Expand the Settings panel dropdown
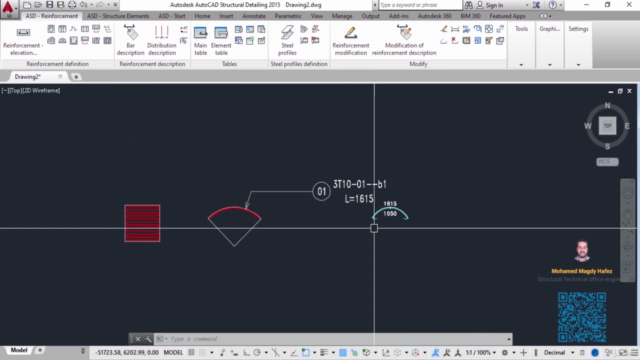This screenshot has width=640, height=360. pos(578,64)
